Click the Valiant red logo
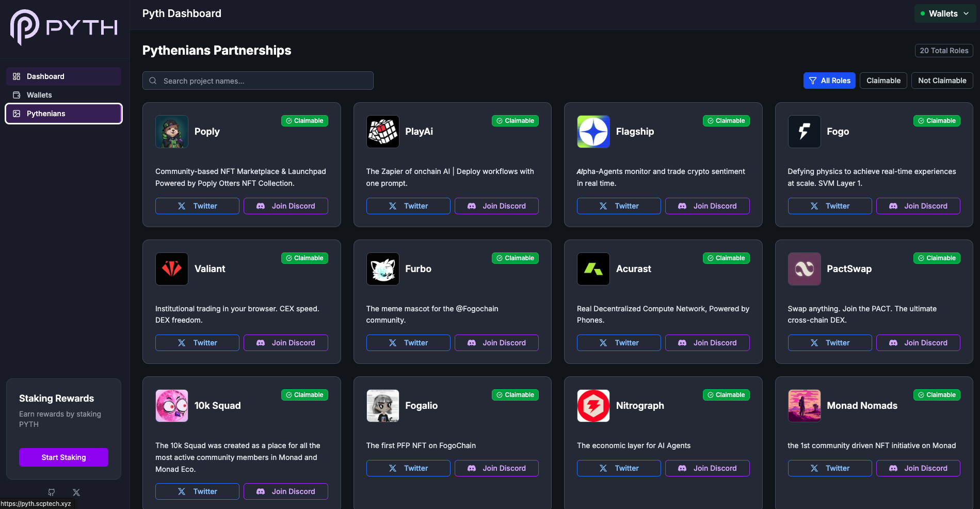 [172, 269]
